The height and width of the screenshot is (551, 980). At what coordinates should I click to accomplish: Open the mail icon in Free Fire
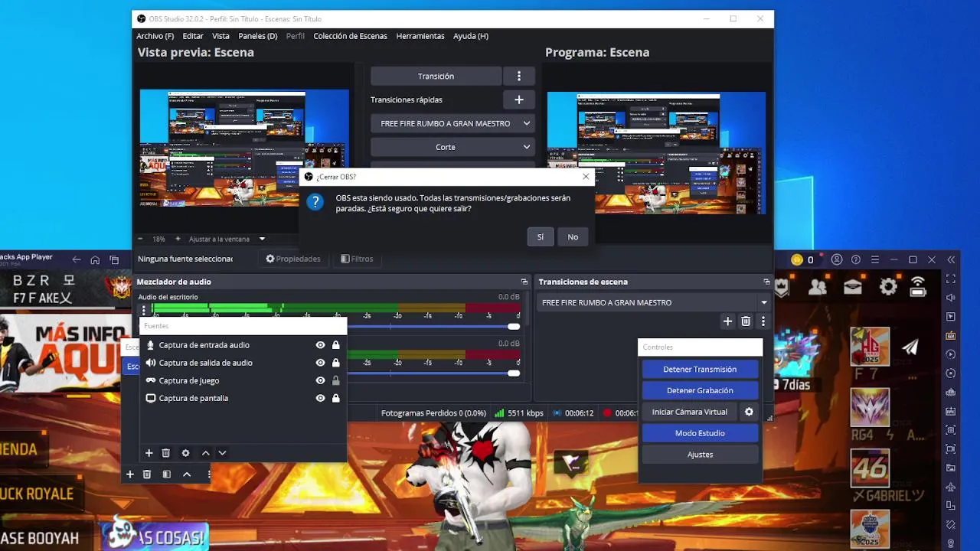[853, 287]
